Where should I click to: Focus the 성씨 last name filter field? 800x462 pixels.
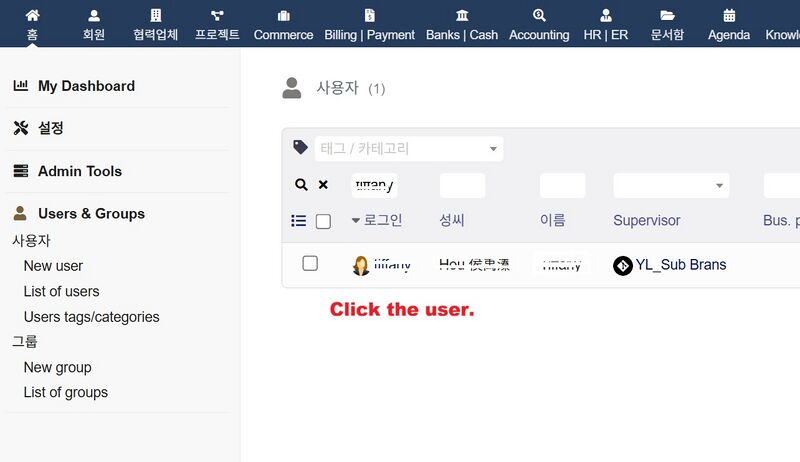coord(462,186)
